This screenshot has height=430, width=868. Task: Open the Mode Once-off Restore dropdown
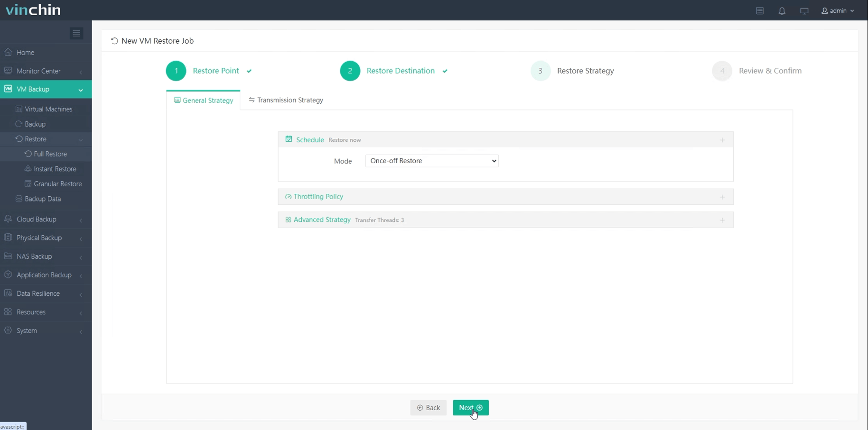[x=432, y=161]
